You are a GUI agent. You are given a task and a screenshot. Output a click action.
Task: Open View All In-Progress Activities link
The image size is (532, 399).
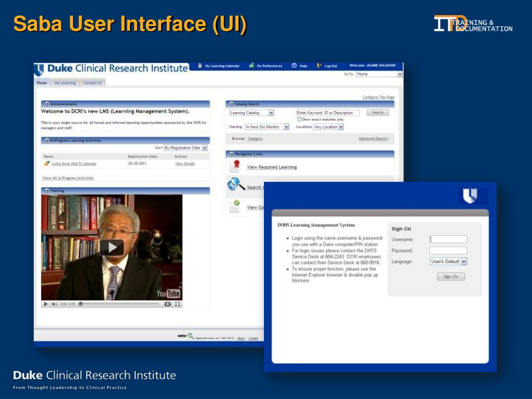(x=68, y=178)
